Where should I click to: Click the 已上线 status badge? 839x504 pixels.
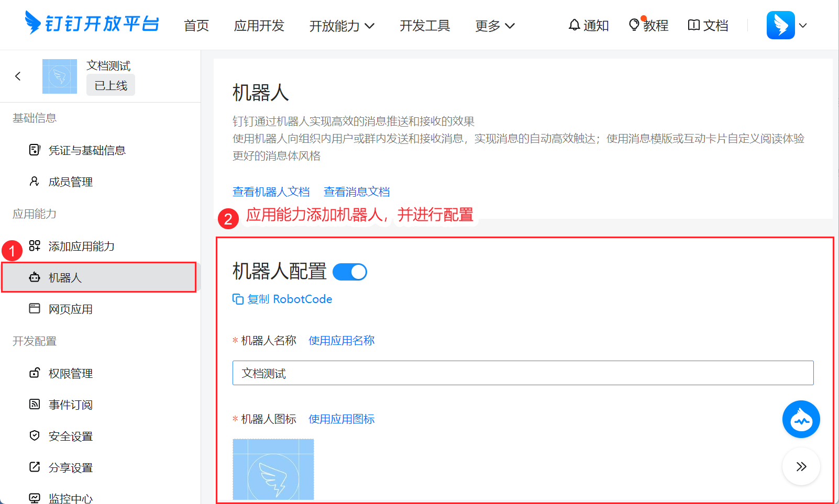point(111,85)
